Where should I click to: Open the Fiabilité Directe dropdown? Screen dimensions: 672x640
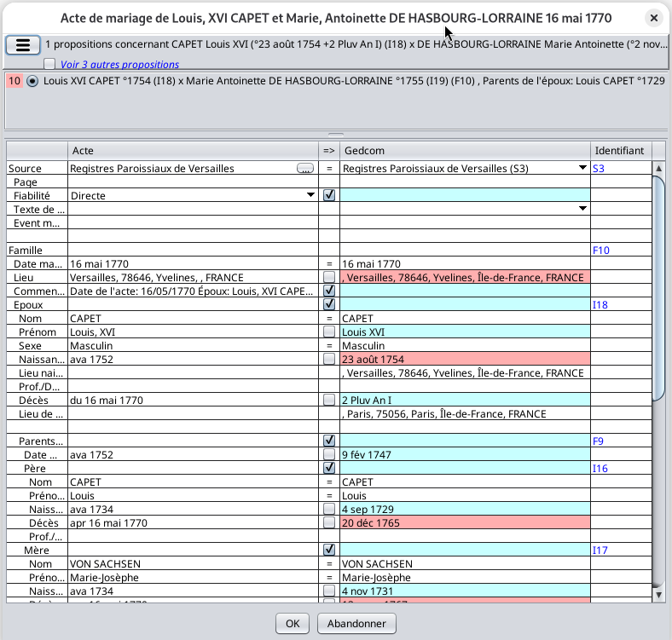click(310, 195)
